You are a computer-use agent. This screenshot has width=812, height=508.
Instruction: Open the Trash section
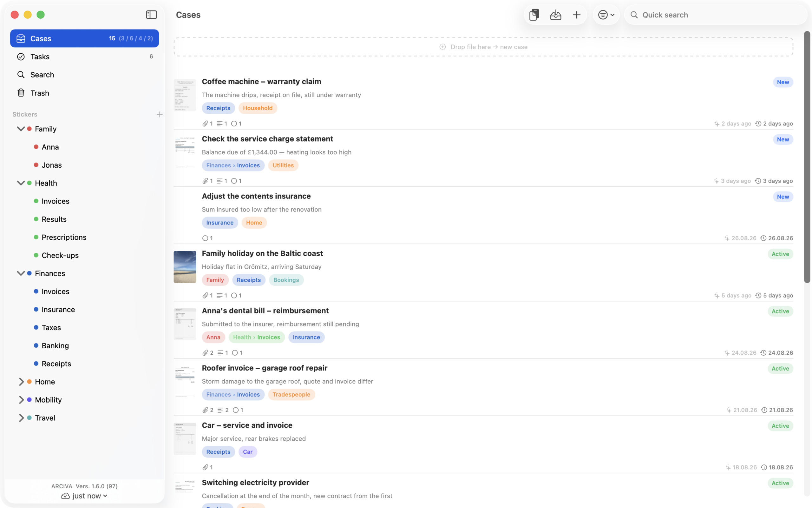(85, 93)
